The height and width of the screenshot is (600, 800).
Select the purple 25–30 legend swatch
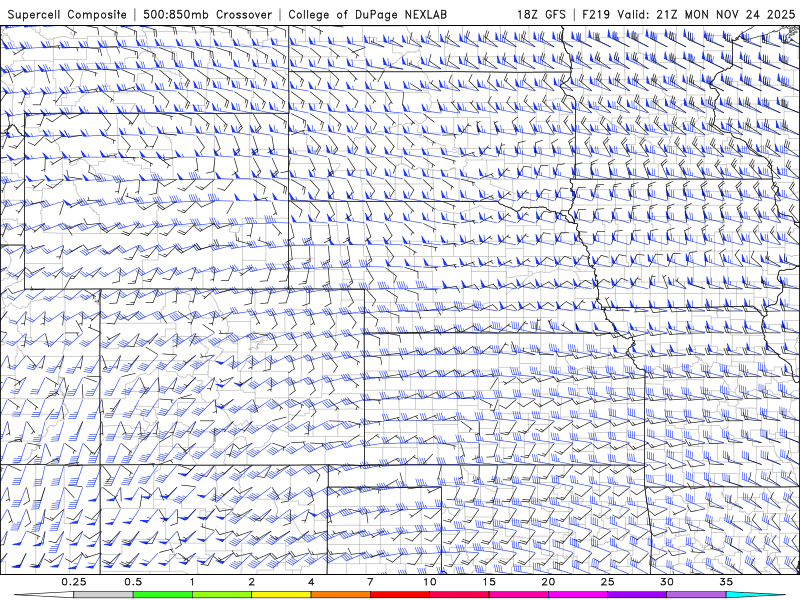point(637,595)
